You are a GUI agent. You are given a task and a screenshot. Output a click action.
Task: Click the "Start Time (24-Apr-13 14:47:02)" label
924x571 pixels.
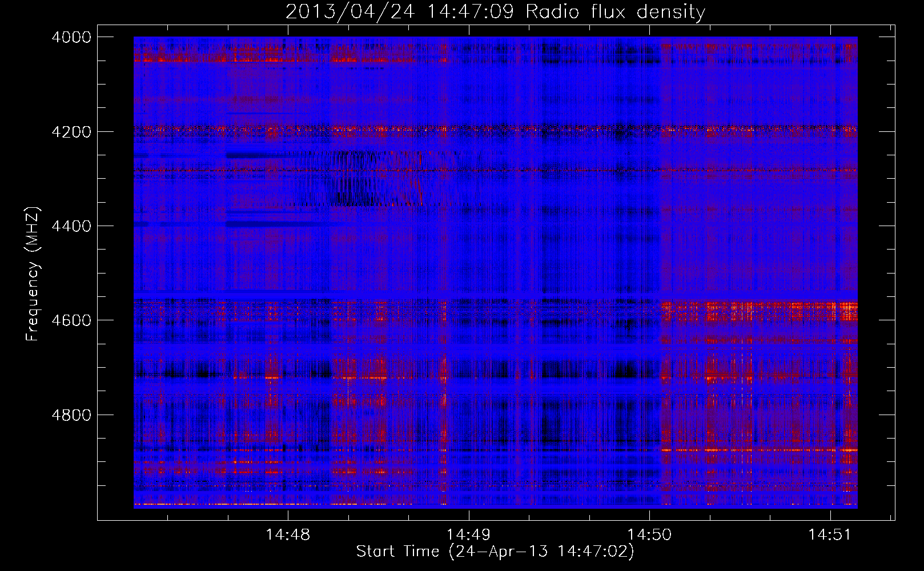click(495, 552)
